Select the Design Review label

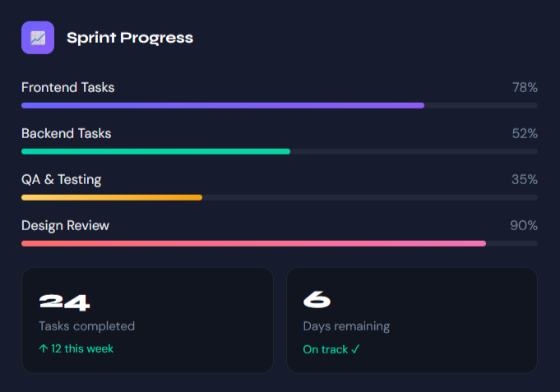tap(66, 225)
